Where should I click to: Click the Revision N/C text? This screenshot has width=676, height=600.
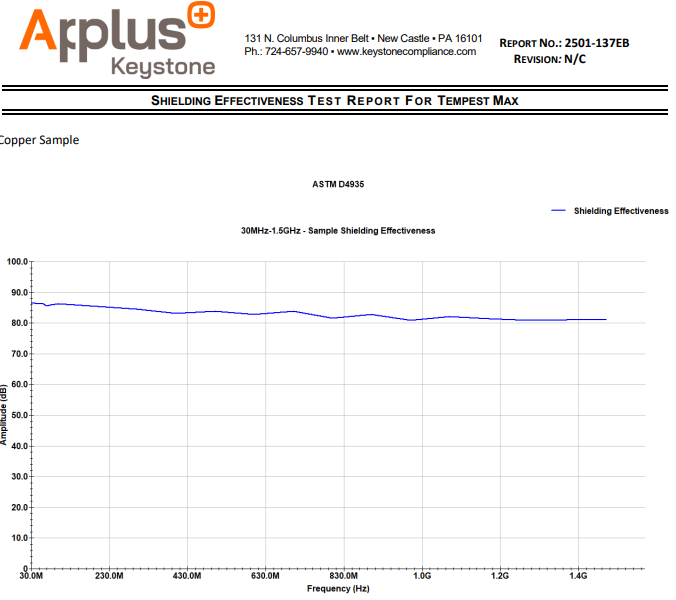tap(550, 60)
